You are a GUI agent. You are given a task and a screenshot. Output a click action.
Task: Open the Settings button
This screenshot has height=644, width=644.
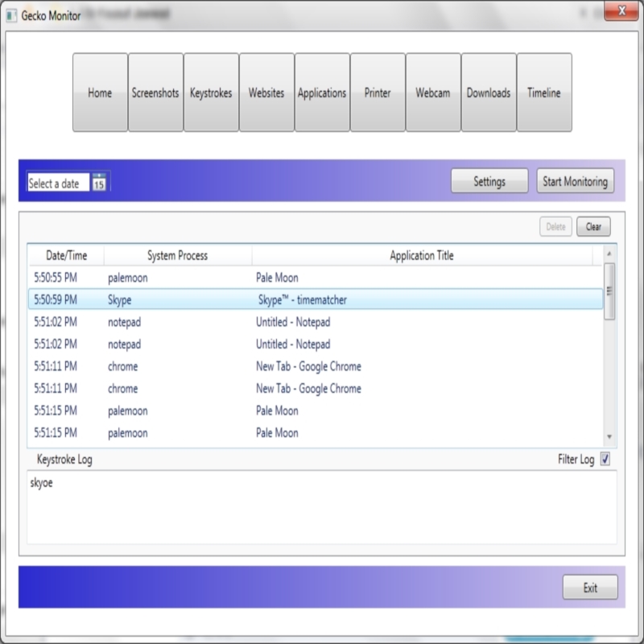[x=489, y=180]
